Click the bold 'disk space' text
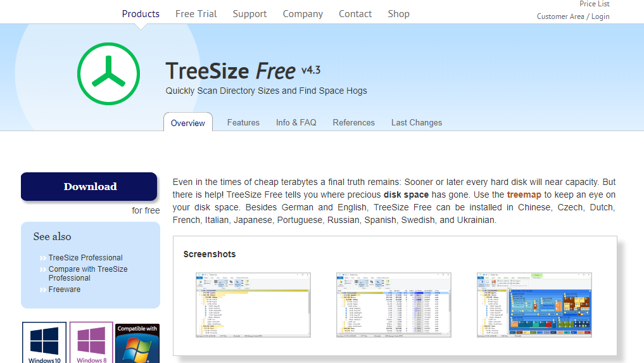This screenshot has width=644, height=363. point(406,194)
